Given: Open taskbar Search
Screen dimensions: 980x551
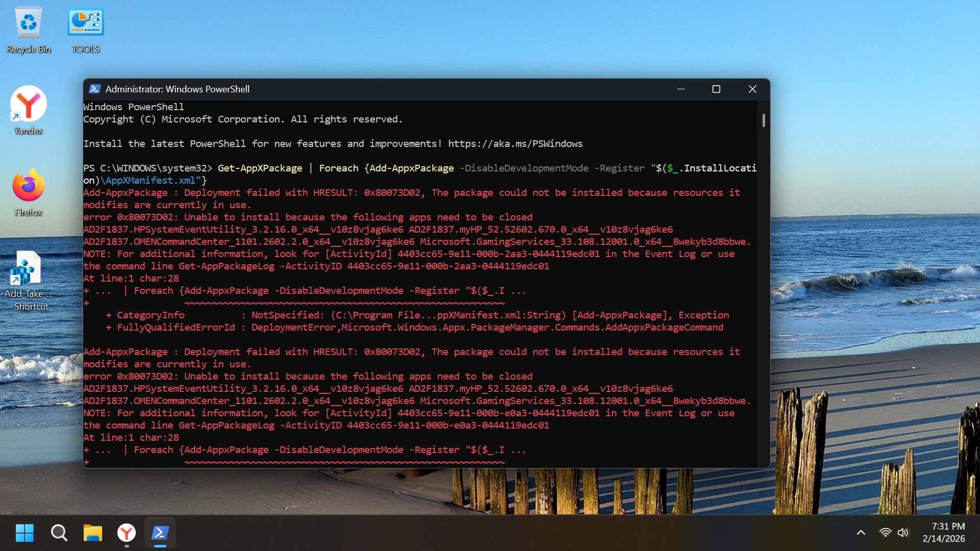Looking at the screenshot, I should point(59,533).
